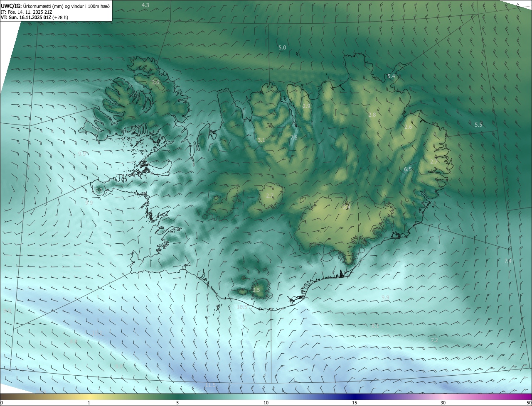Image resolution: width=532 pixels, height=406 pixels.
Task: Click the 5.5 value label off the east coast
Action: (478, 125)
